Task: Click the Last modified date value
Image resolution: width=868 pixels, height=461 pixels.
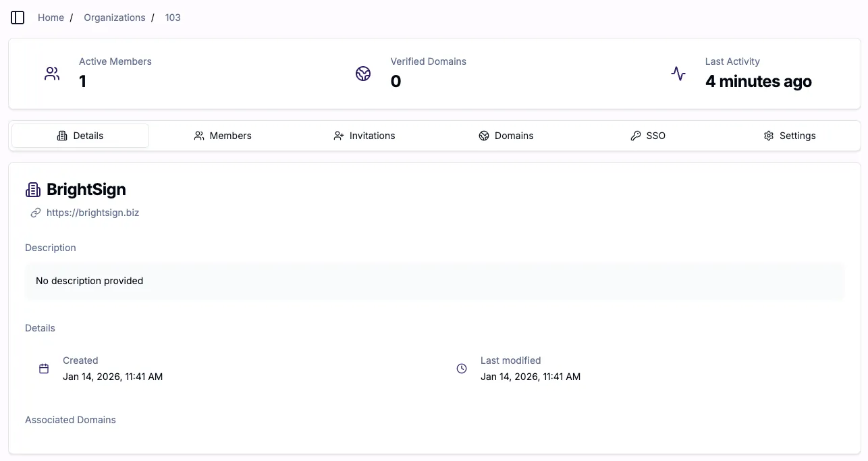Action: pos(531,377)
